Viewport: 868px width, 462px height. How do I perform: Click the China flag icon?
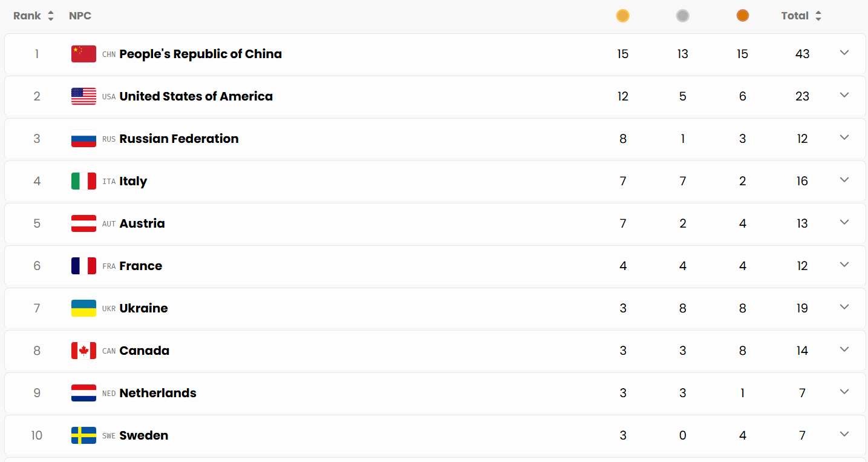click(x=83, y=54)
